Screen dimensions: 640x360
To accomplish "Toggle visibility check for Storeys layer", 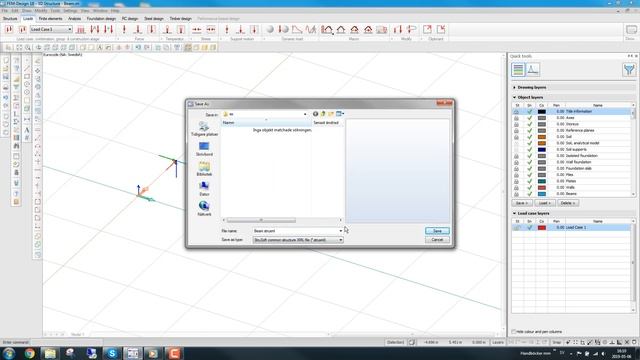I will tap(529, 124).
